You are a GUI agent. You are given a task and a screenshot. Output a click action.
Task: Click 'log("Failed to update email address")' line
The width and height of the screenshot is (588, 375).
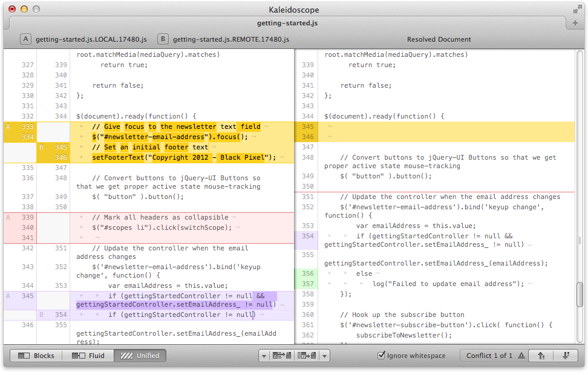point(448,284)
